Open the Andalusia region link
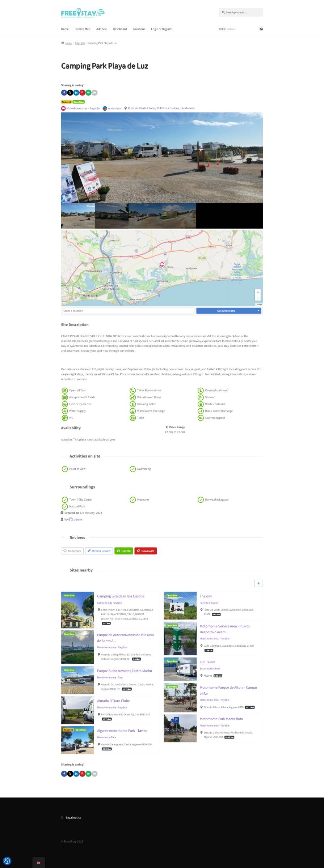324x868 pixels. 114,108
